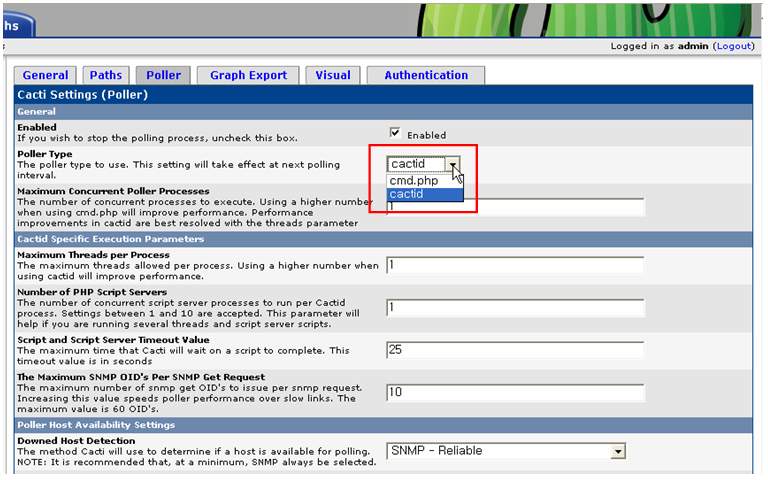Screen dimensions: 768x480
Task: Click the 'Poller Host Availability Settings' header
Action: 96,425
